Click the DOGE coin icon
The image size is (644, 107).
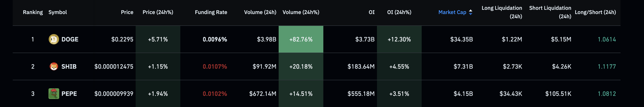pyautogui.click(x=53, y=39)
